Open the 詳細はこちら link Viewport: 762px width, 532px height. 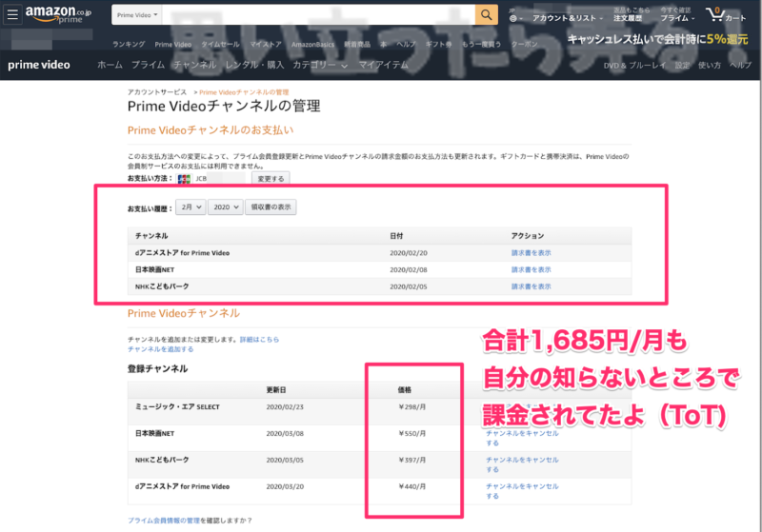click(259, 340)
